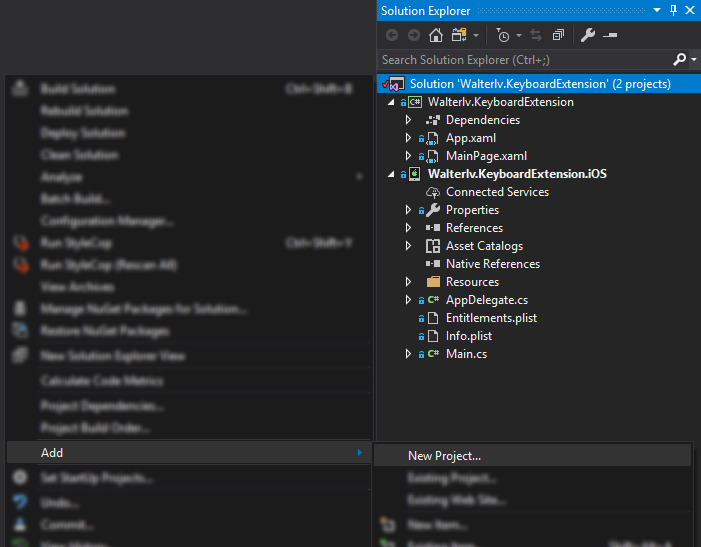
Task: Collapse the Walterlv.KeyboardExtension.iOS project node
Action: (x=391, y=174)
